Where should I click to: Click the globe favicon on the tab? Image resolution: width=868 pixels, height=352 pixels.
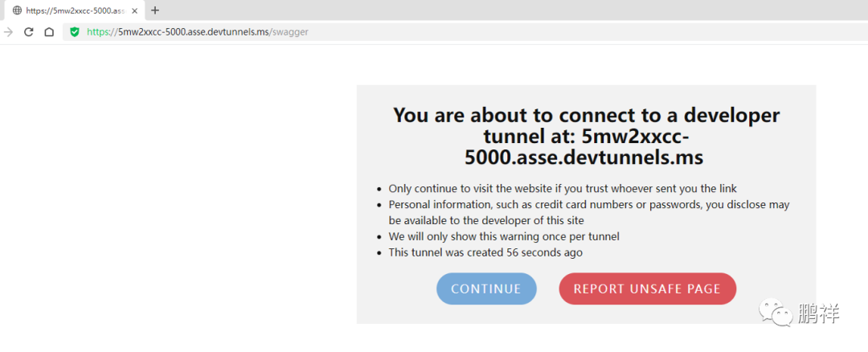(x=17, y=10)
